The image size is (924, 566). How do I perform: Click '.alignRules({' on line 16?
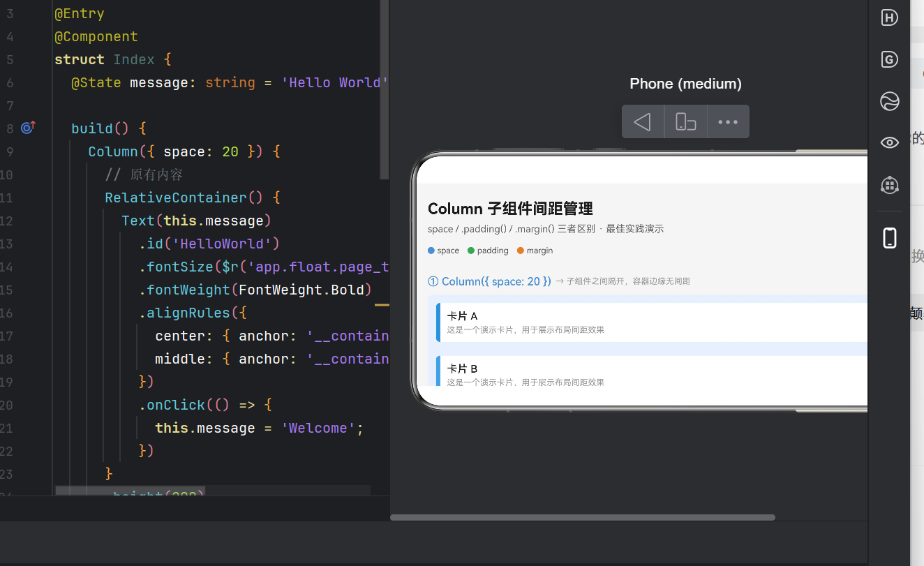193,313
